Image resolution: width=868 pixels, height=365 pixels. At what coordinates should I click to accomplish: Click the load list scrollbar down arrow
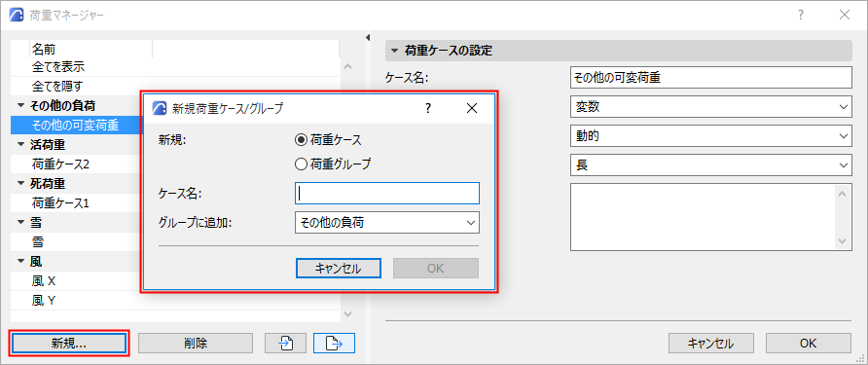click(x=348, y=314)
